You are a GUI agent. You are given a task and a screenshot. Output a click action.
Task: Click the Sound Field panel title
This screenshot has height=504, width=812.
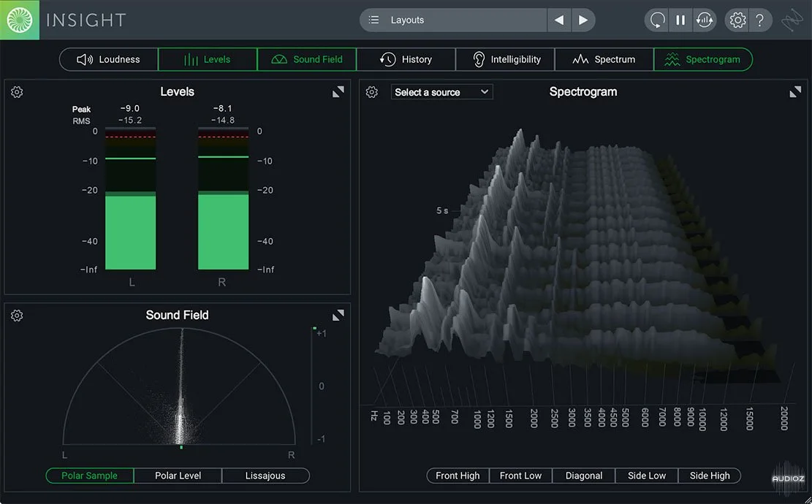(177, 315)
